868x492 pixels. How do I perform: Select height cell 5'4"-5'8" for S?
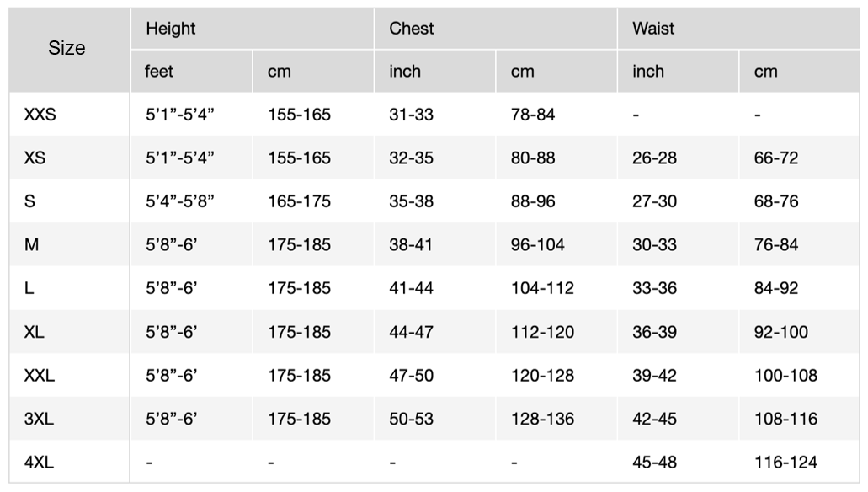click(x=180, y=201)
